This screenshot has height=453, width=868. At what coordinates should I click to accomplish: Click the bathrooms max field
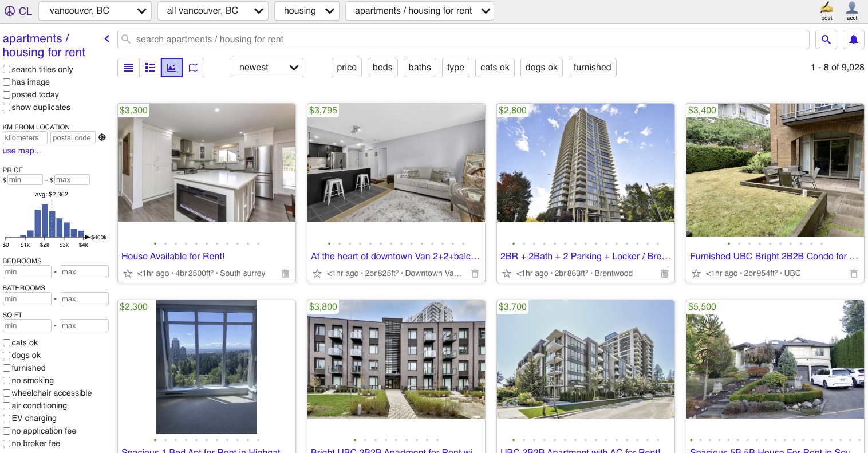coord(84,299)
